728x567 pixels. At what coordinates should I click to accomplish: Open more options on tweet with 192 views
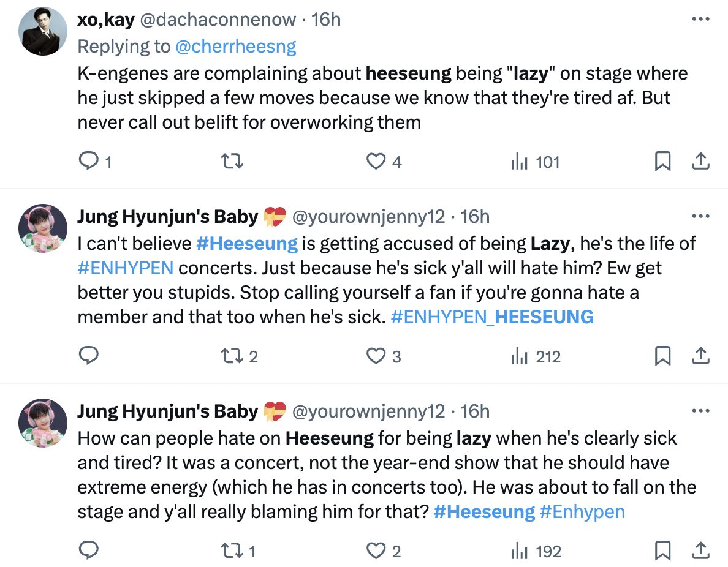(x=700, y=411)
